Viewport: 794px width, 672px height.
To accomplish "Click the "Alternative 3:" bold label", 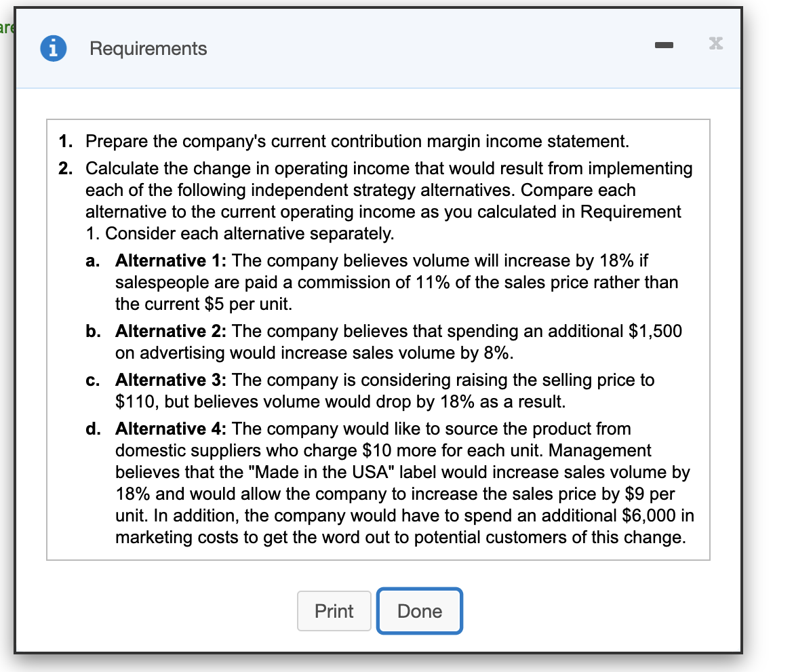I will (171, 380).
